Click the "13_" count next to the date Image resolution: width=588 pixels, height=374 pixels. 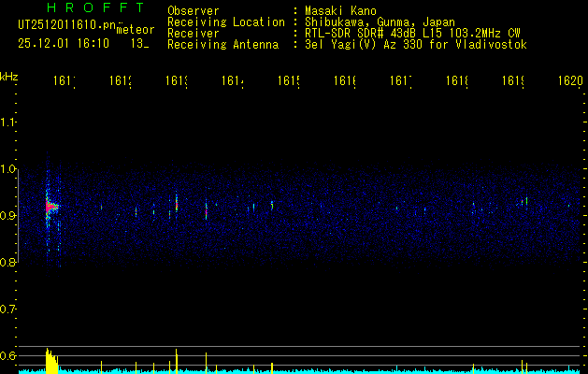coord(140,44)
